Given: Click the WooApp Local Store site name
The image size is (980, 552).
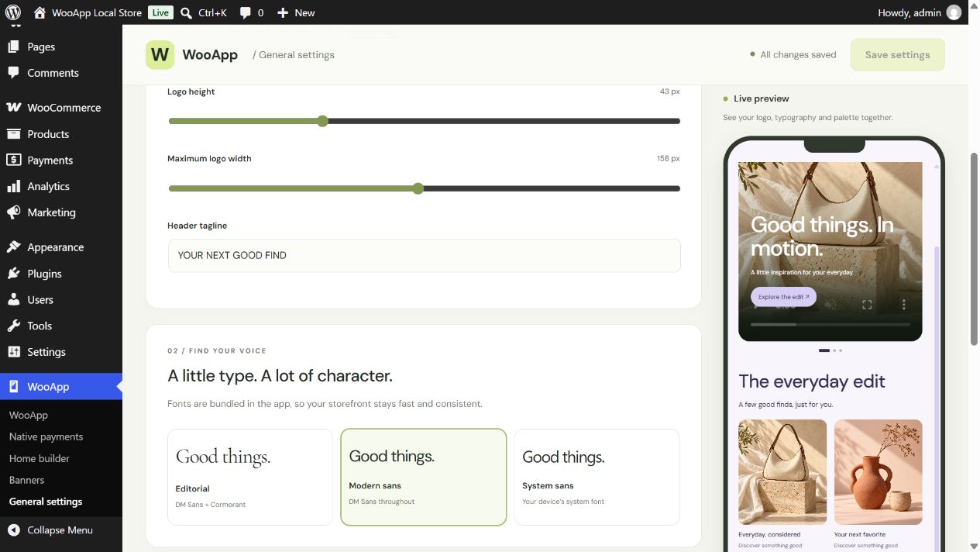Looking at the screenshot, I should (97, 12).
